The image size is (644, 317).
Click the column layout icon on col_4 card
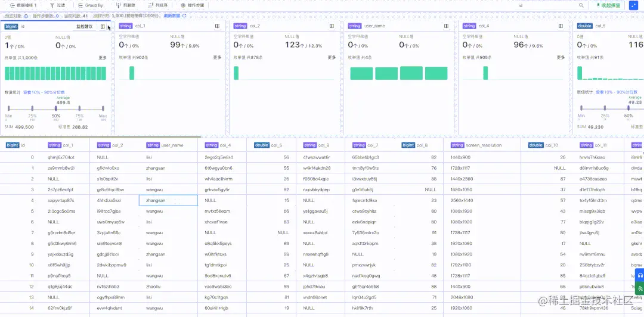tap(561, 26)
